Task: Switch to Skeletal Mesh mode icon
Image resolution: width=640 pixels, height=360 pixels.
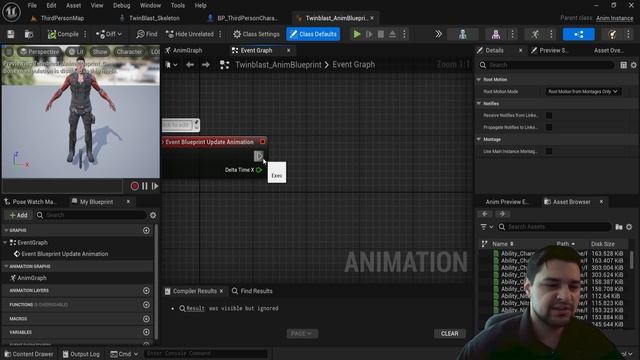Action: tap(496, 34)
